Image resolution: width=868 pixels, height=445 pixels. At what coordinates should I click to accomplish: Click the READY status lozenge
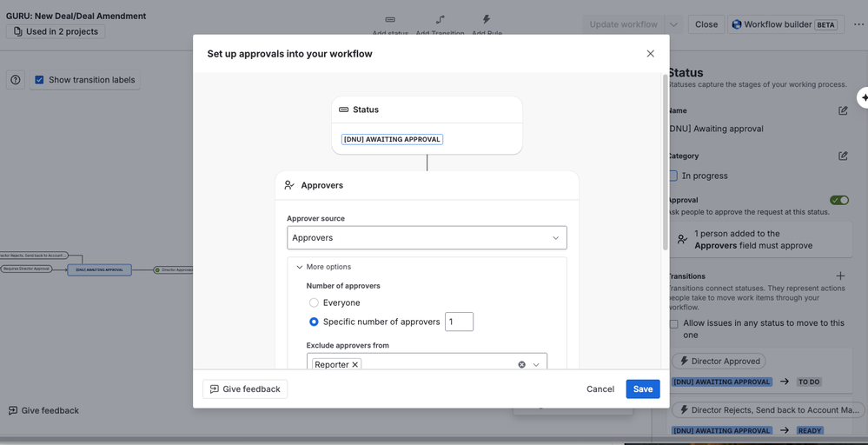(809, 430)
